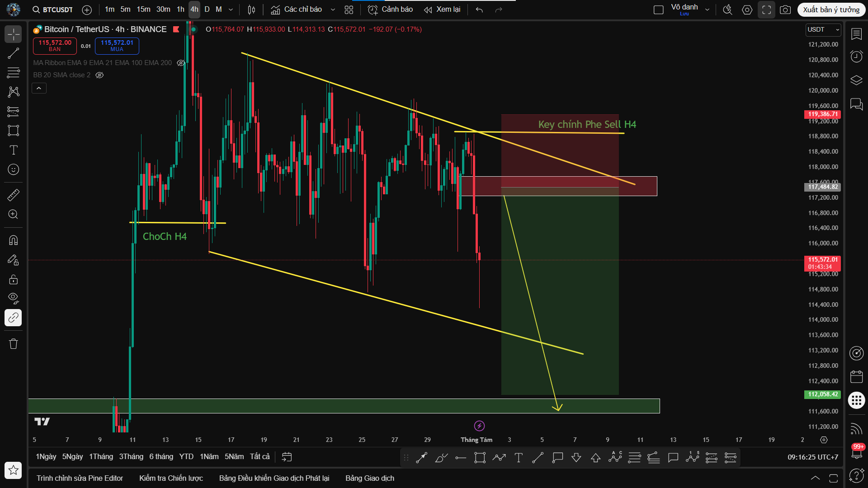Click Xuất bản ý tưởng button
The image size is (868, 488).
831,9
